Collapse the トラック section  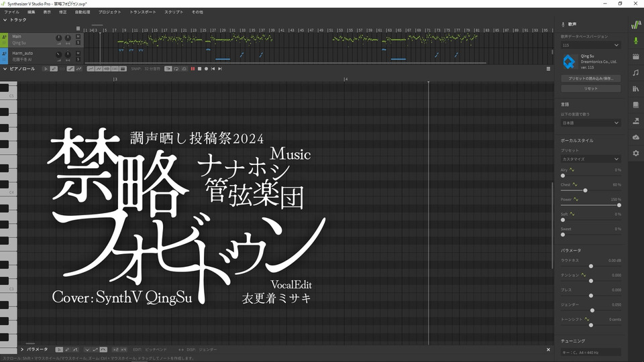tap(5, 19)
